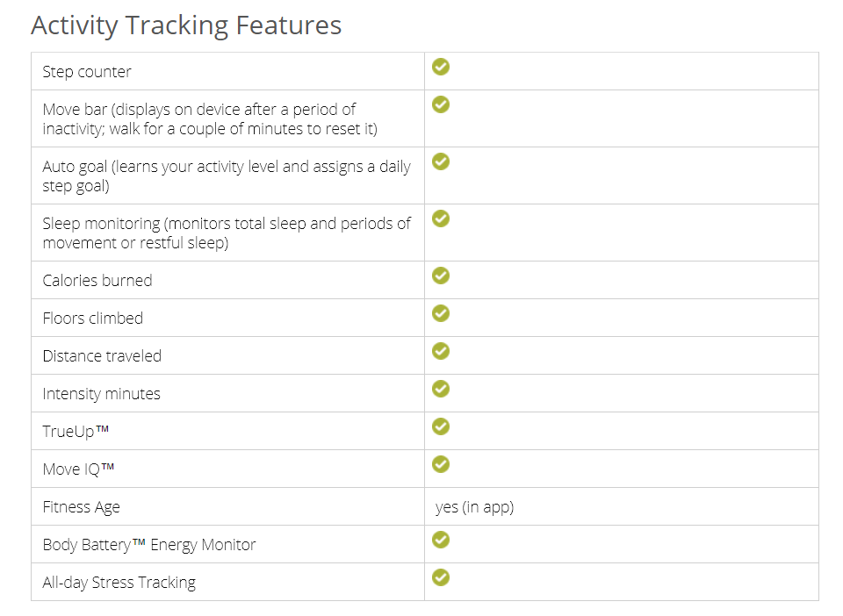Click the 'yes (in app)' text
843x616 pixels.
474,507
